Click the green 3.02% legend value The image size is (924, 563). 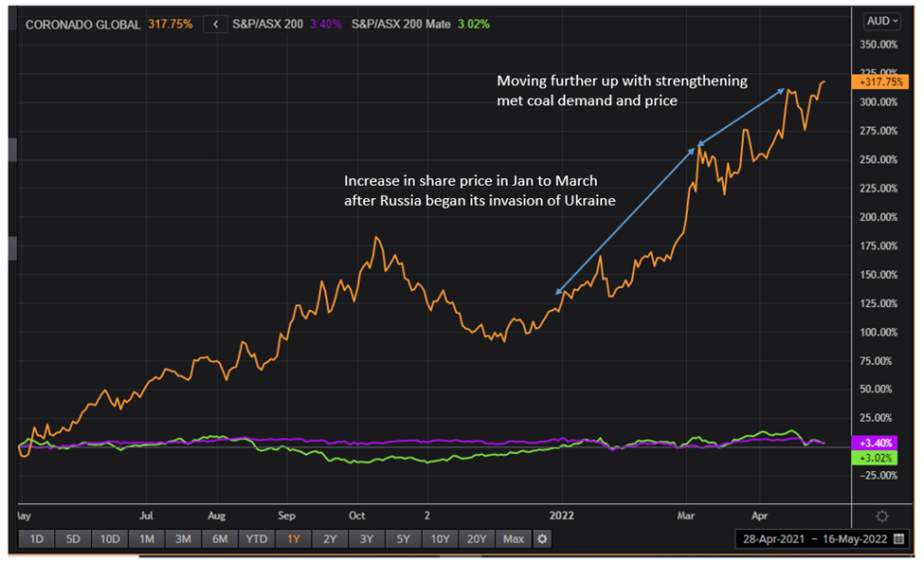pyautogui.click(x=474, y=25)
